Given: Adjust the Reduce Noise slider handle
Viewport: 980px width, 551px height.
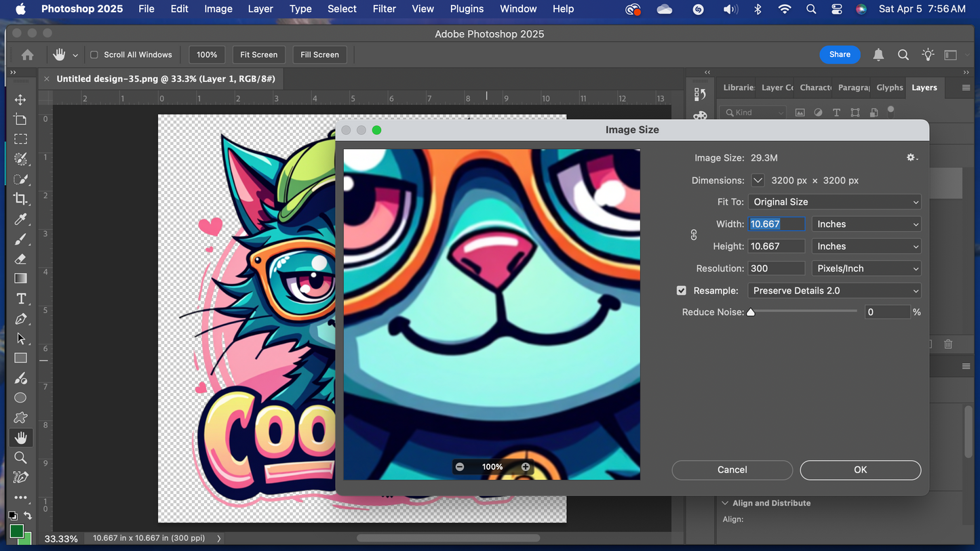Looking at the screenshot, I should pyautogui.click(x=751, y=312).
